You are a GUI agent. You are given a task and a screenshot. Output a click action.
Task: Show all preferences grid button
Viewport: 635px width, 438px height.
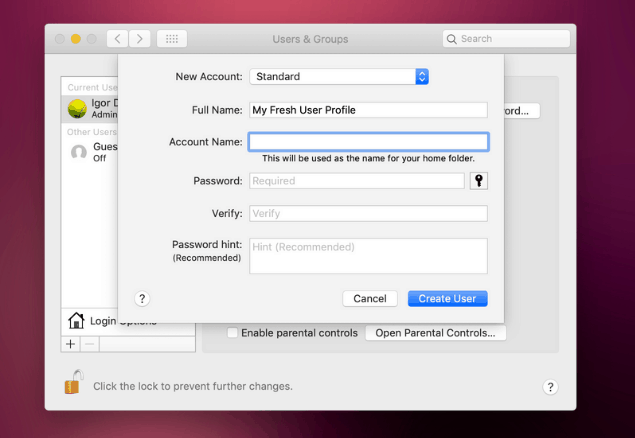(x=172, y=39)
